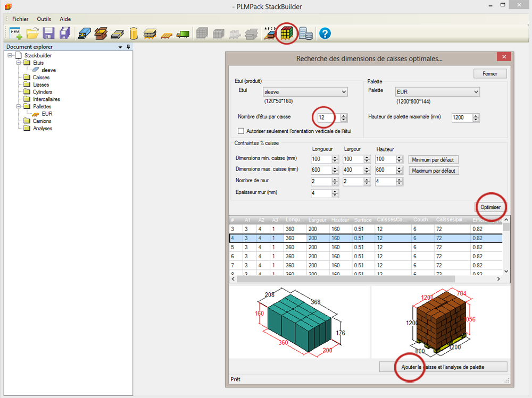Click the horizontal scrollbar of the results table
Image resolution: width=532 pixels, height=398 pixels.
[346, 278]
